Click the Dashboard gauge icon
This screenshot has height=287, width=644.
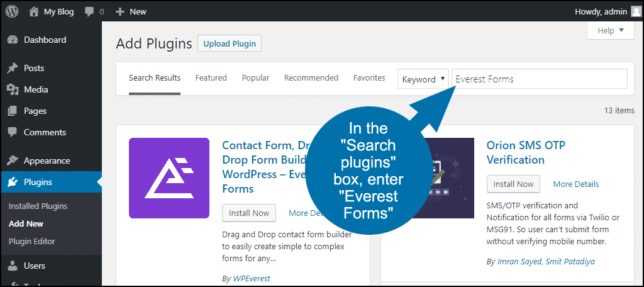13,40
